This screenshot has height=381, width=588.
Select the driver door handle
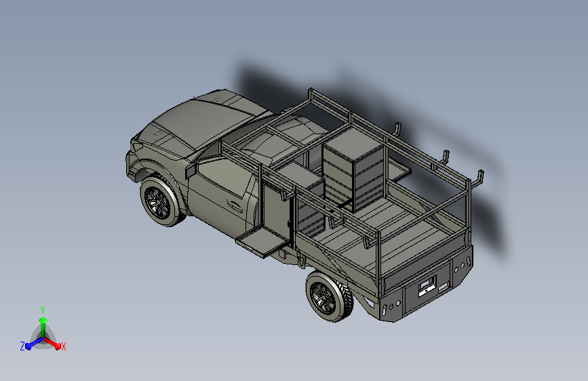pyautogui.click(x=235, y=205)
